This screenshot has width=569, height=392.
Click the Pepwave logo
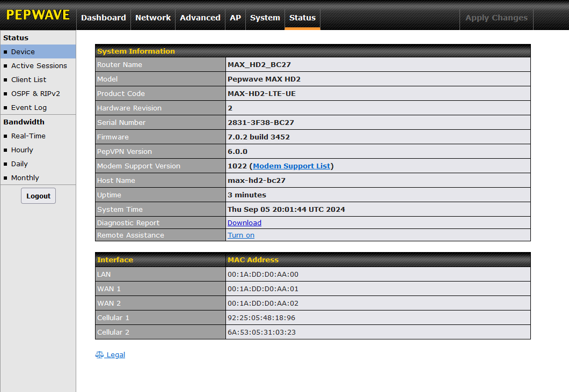(38, 15)
